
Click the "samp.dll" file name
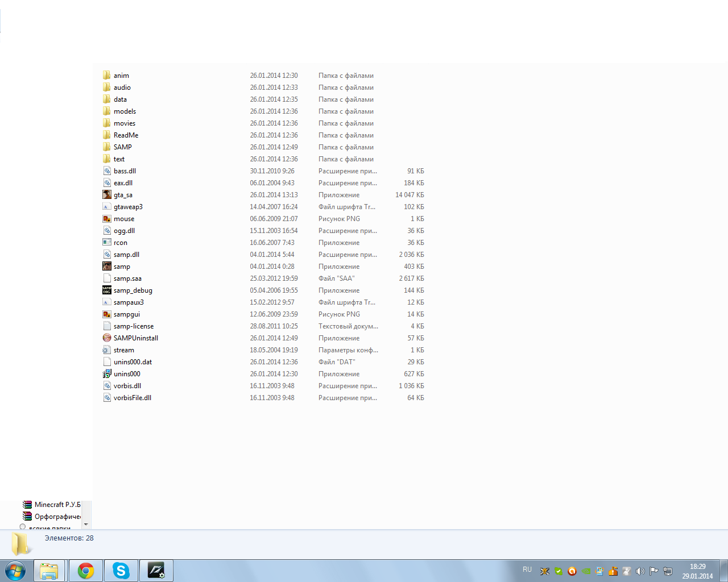[126, 255]
